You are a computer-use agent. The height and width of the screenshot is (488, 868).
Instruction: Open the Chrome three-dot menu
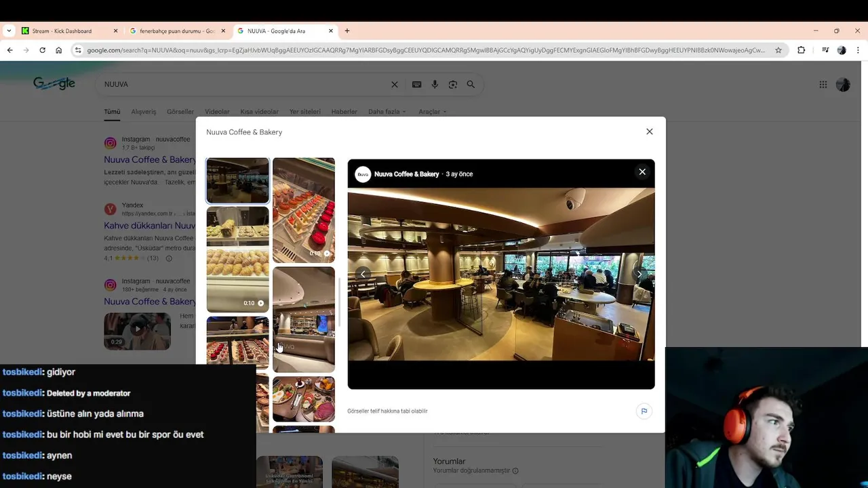point(858,50)
